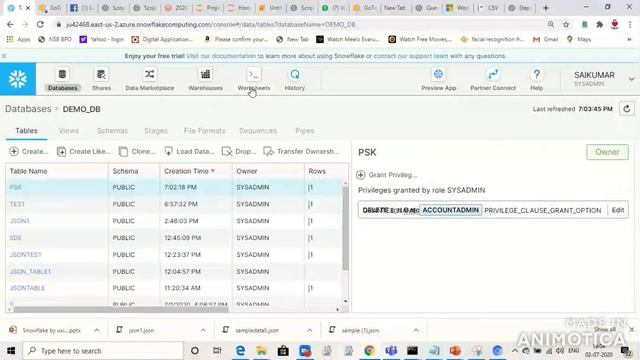Click the Windows Start button
Image resolution: width=640 pixels, height=360 pixels.
pos(11,351)
